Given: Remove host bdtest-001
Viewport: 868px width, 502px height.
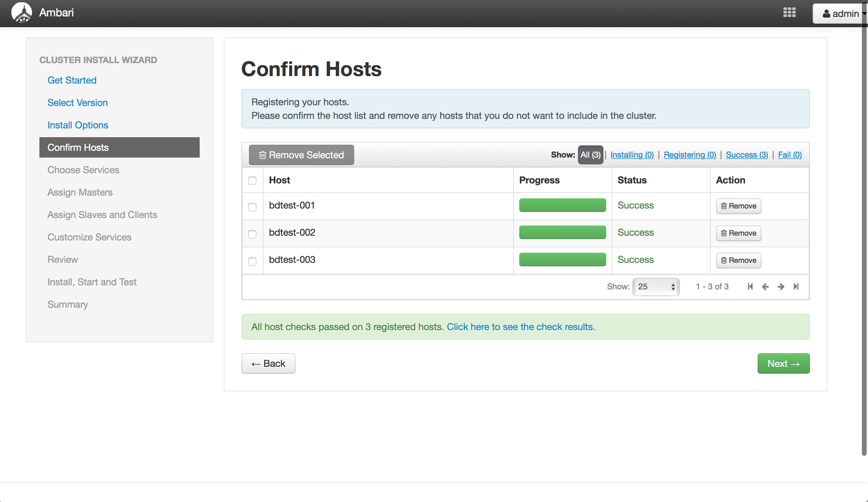Looking at the screenshot, I should coord(738,206).
